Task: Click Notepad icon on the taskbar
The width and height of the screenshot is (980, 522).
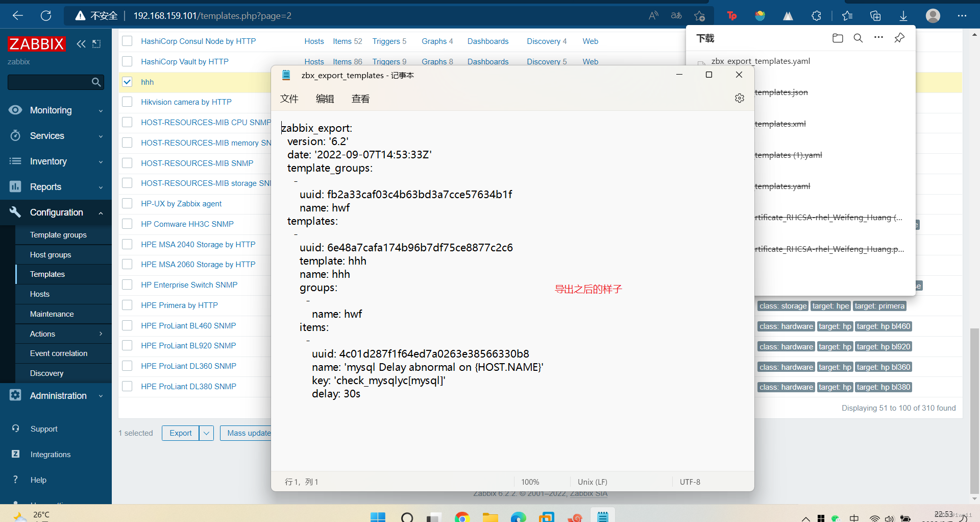Action: (603, 516)
